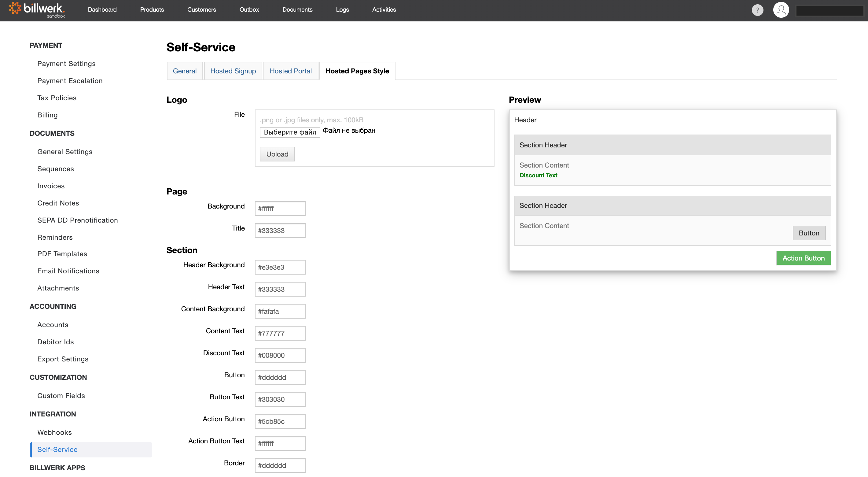Edit the Action Button color field

[280, 421]
